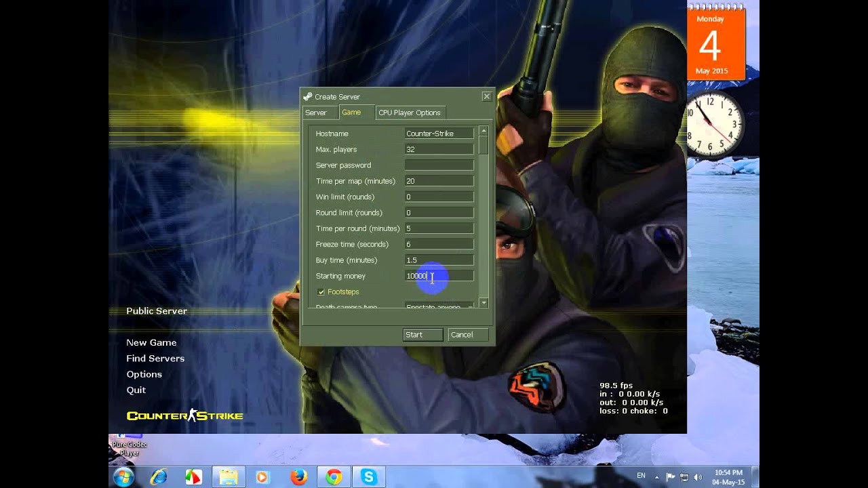
Task: Click the Time per map field
Action: point(439,181)
